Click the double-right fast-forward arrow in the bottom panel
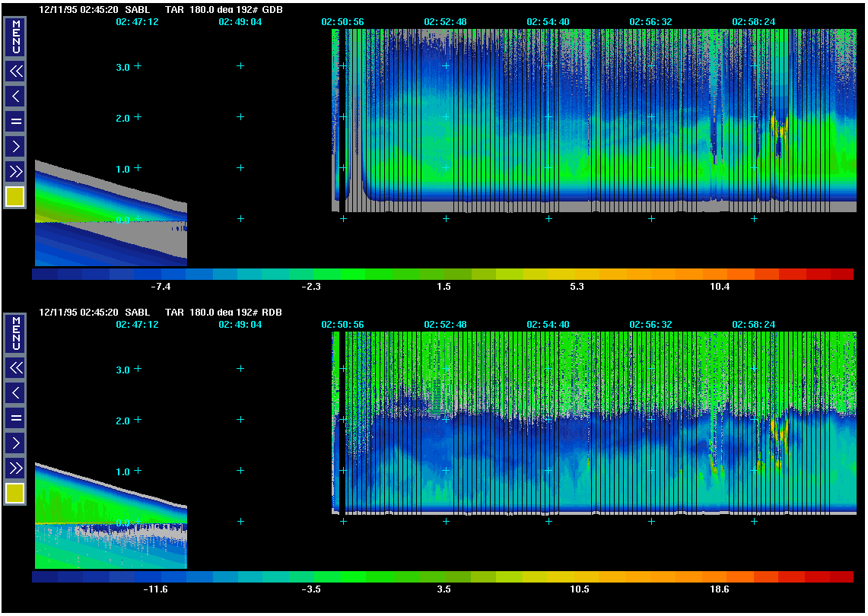 click(15, 467)
